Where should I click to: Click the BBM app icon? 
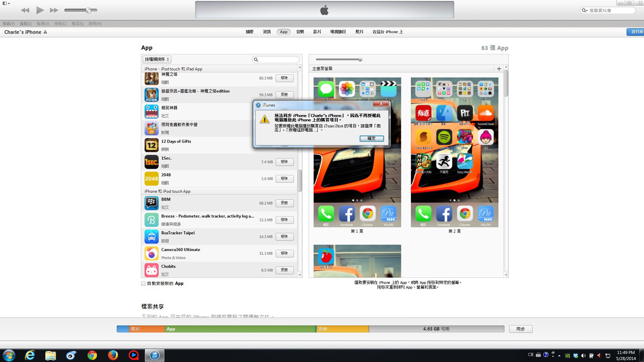(152, 203)
